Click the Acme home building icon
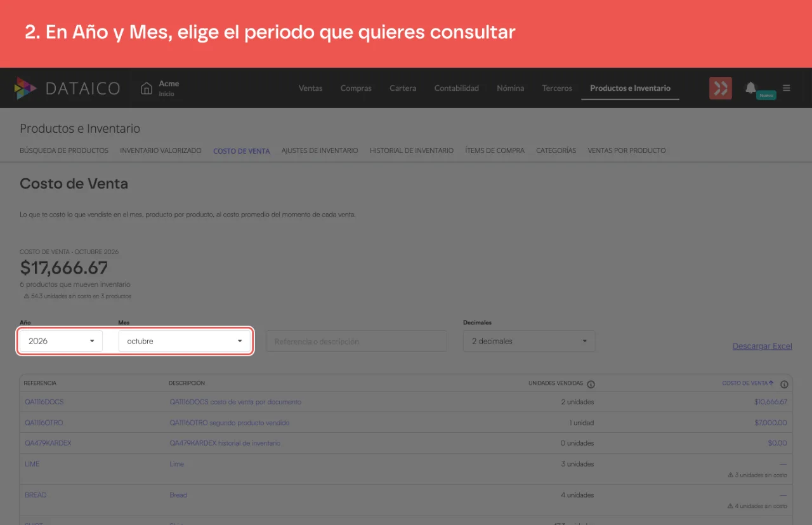 pyautogui.click(x=147, y=88)
